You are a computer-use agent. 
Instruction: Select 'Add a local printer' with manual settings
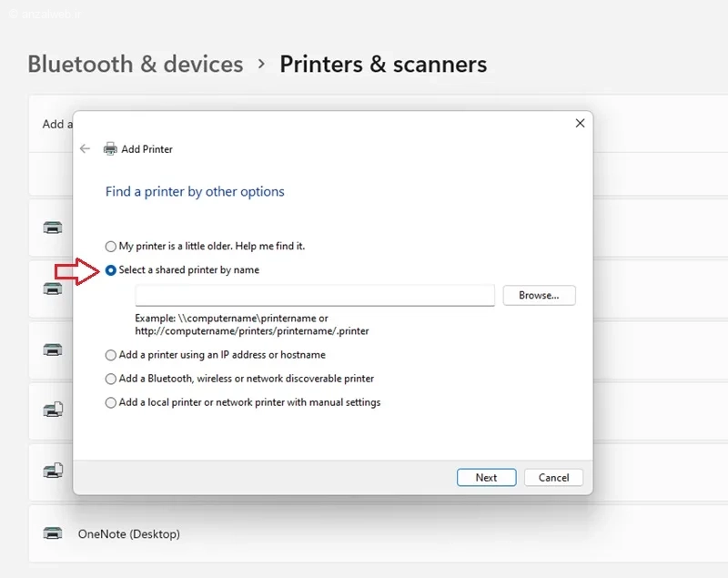pyautogui.click(x=110, y=402)
